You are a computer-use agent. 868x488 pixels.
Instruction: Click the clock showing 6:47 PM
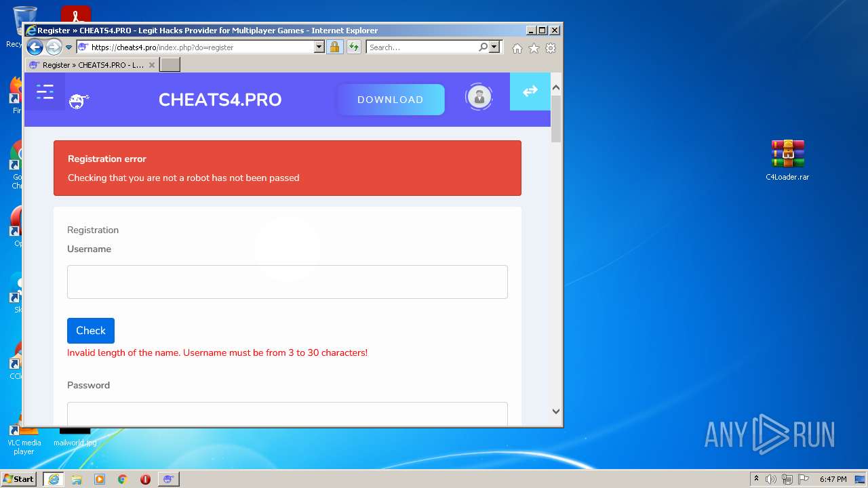tap(833, 479)
